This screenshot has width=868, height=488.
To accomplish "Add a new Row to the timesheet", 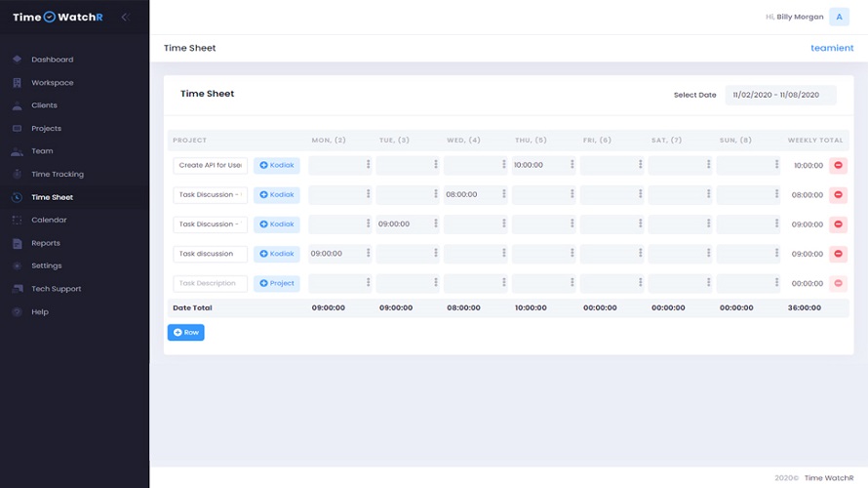I will 185,333.
